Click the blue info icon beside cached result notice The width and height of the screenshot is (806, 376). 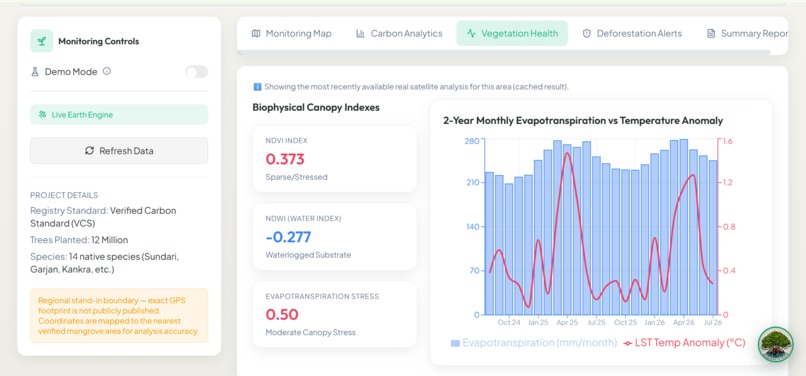point(258,87)
